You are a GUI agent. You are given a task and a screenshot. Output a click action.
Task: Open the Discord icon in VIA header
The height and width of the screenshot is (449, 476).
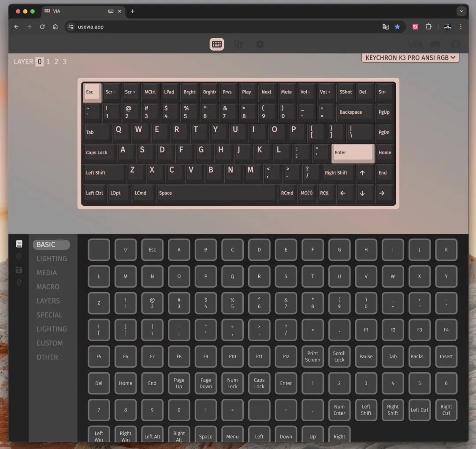pyautogui.click(x=435, y=45)
